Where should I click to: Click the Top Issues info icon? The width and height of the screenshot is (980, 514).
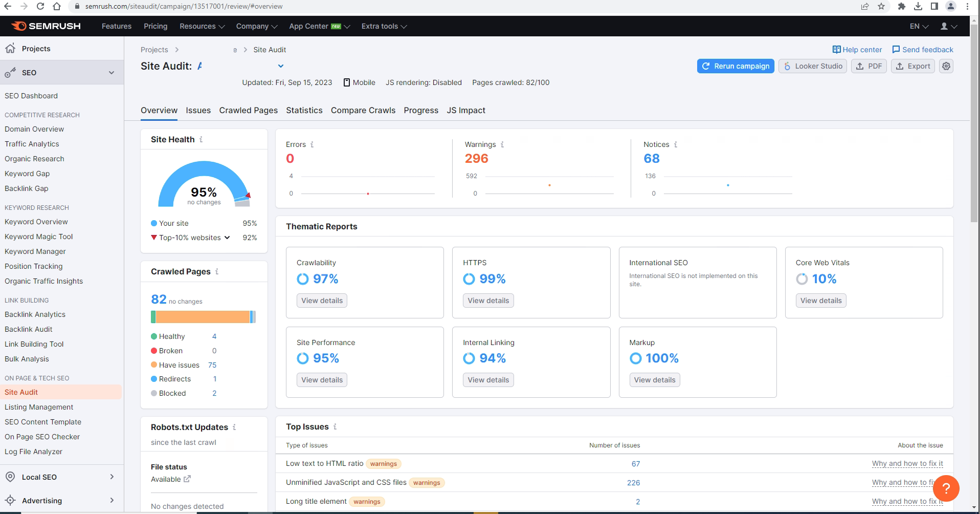tap(335, 426)
